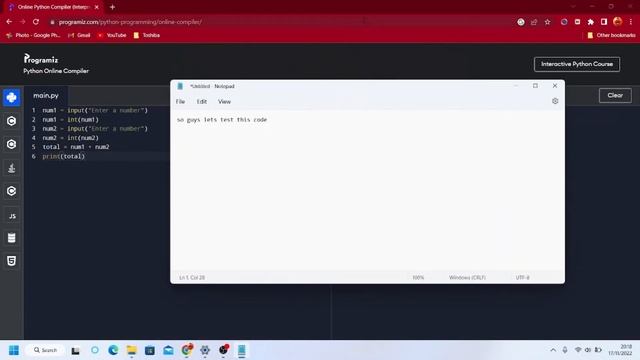Image resolution: width=640 pixels, height=360 pixels.
Task: Reload the Programiz page
Action: tap(36, 22)
